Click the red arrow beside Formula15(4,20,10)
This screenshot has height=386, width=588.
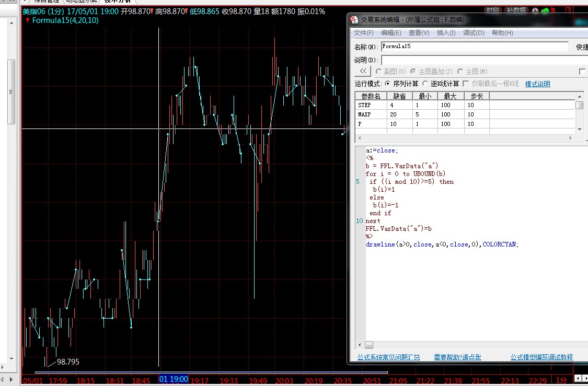coord(27,20)
